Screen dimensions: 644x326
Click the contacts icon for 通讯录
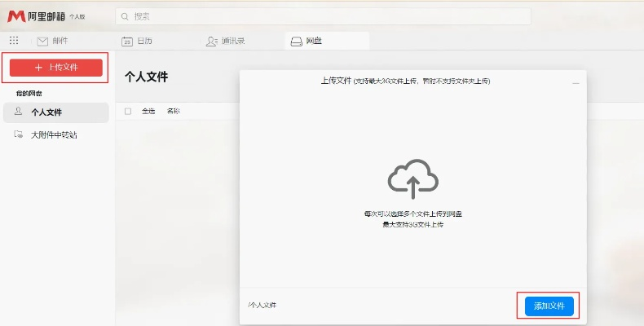coord(212,41)
